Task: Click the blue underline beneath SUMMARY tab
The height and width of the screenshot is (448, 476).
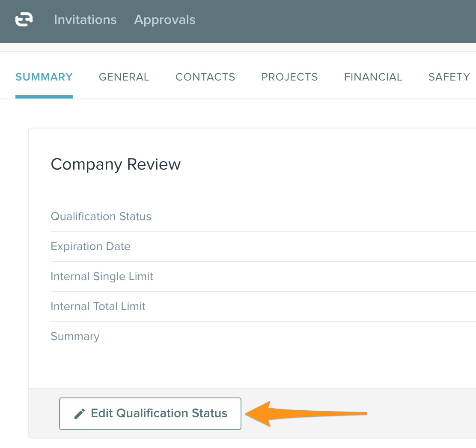Action: coord(44,96)
